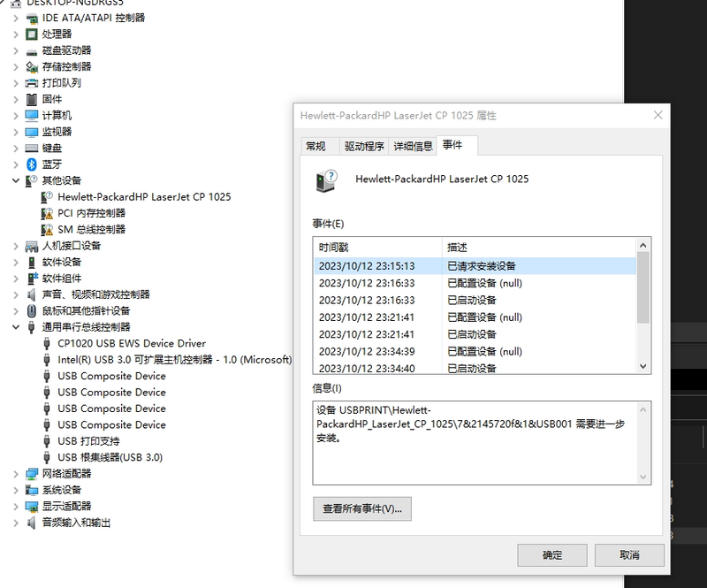Expand the 人机接口设备 node
The width and height of the screenshot is (707, 588).
16,246
